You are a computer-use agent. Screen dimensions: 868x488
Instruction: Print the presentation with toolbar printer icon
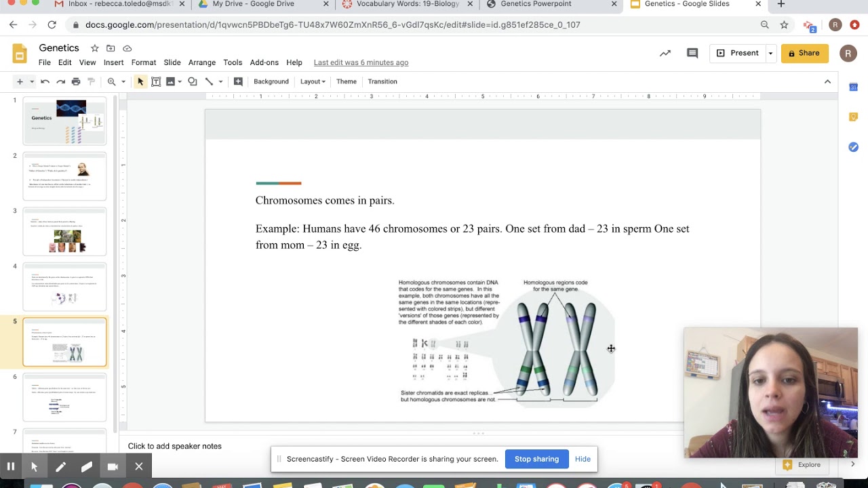pos(76,81)
